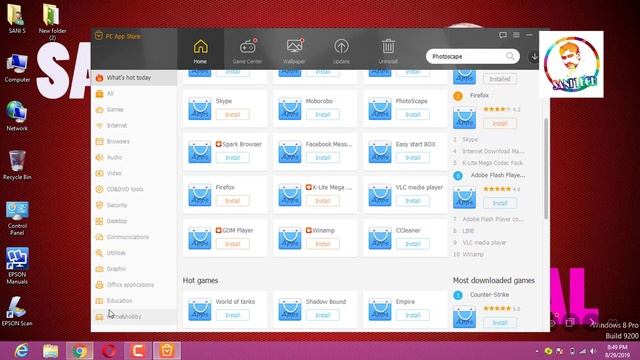Select the All category
The height and width of the screenshot is (360, 640).
(134, 93)
